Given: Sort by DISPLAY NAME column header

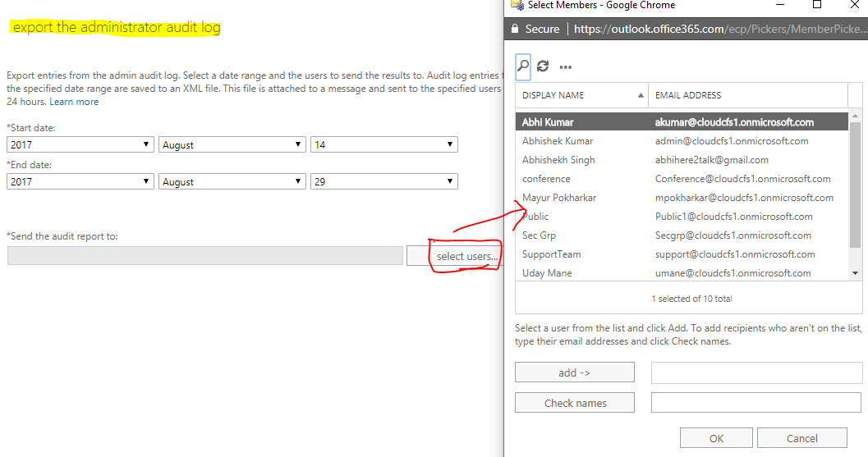Looking at the screenshot, I should [x=581, y=95].
